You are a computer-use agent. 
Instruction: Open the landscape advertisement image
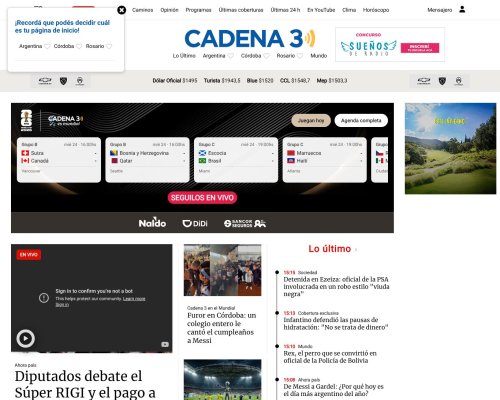click(x=450, y=148)
